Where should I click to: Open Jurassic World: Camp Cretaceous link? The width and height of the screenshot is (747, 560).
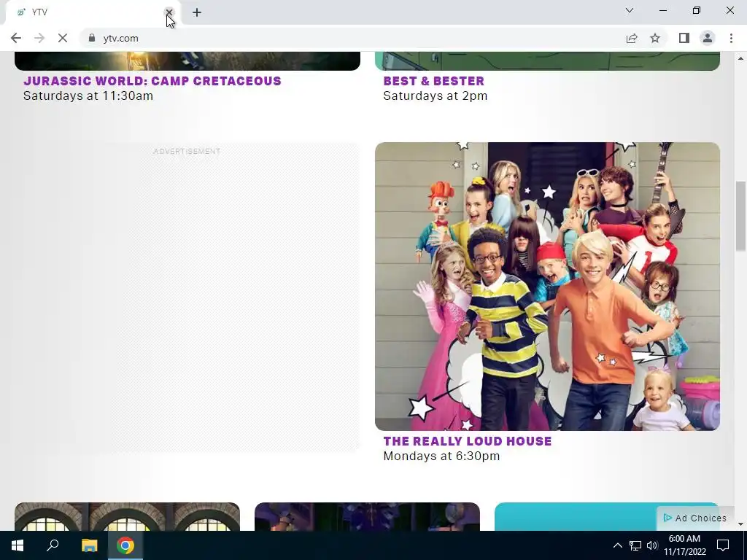[152, 81]
